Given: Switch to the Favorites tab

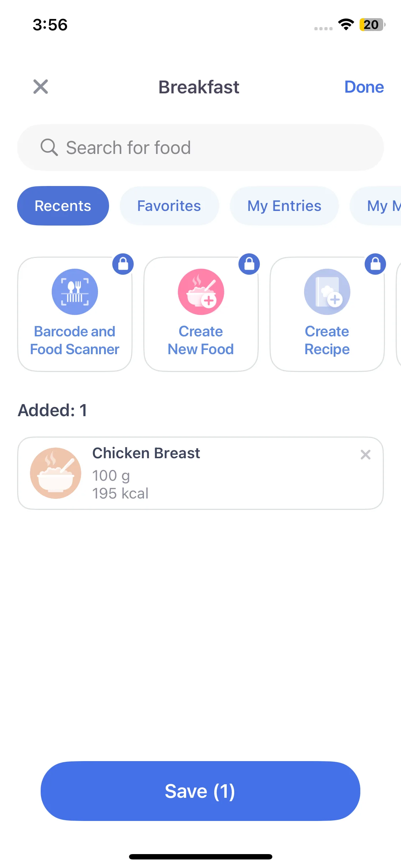Looking at the screenshot, I should 169,206.
